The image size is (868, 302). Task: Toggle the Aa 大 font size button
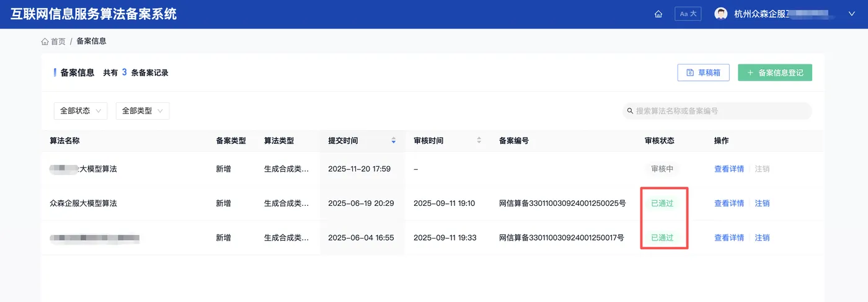pyautogui.click(x=688, y=14)
